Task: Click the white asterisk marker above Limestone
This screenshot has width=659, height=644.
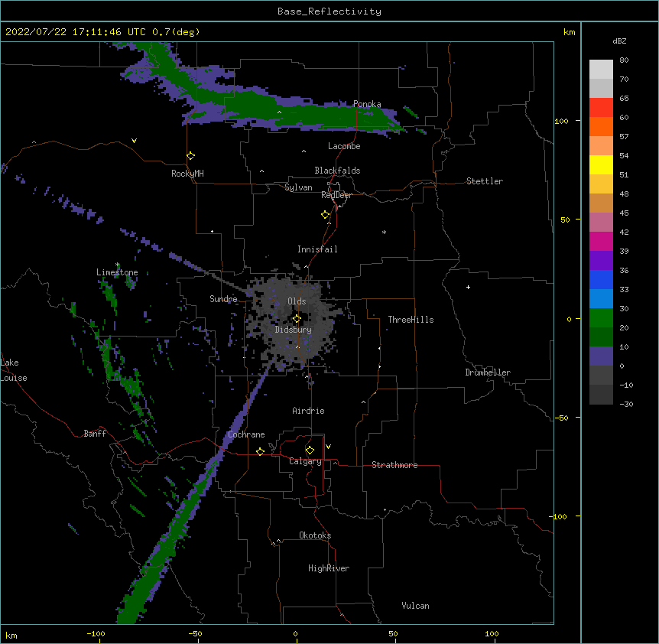Action: (118, 265)
